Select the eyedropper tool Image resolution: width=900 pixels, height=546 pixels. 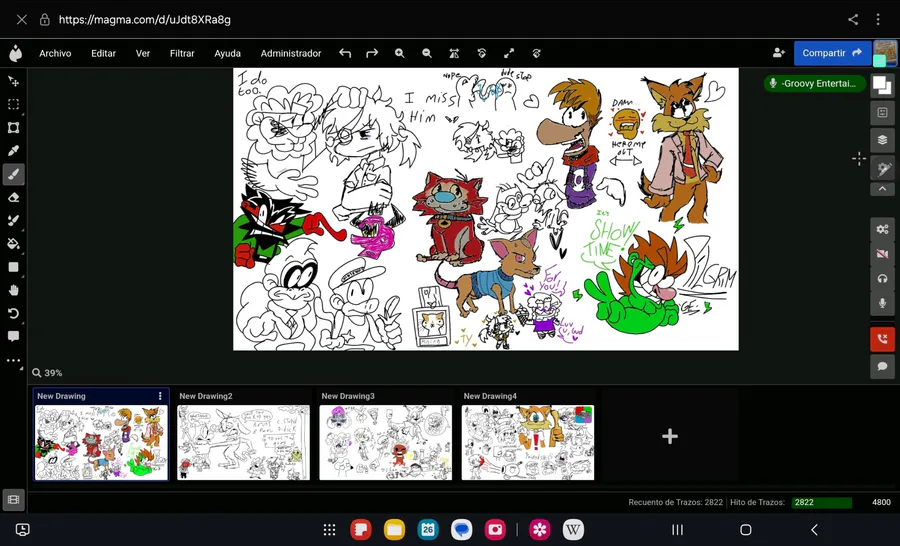pos(14,150)
